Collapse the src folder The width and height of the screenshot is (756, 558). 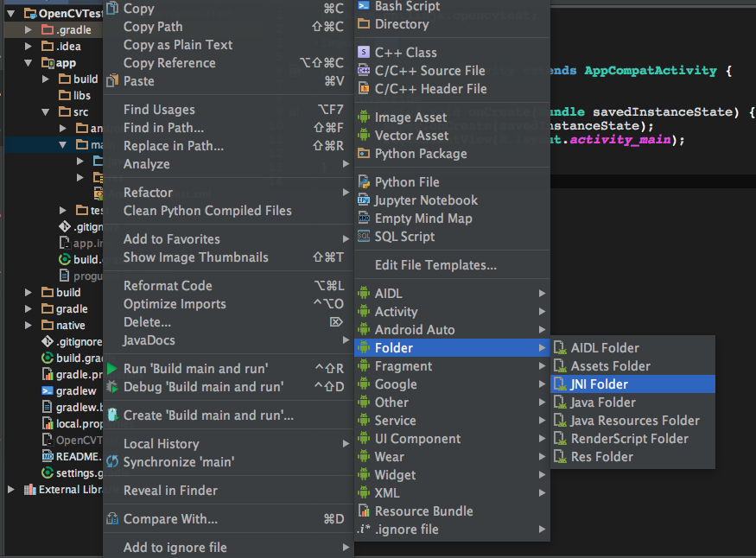pyautogui.click(x=45, y=111)
